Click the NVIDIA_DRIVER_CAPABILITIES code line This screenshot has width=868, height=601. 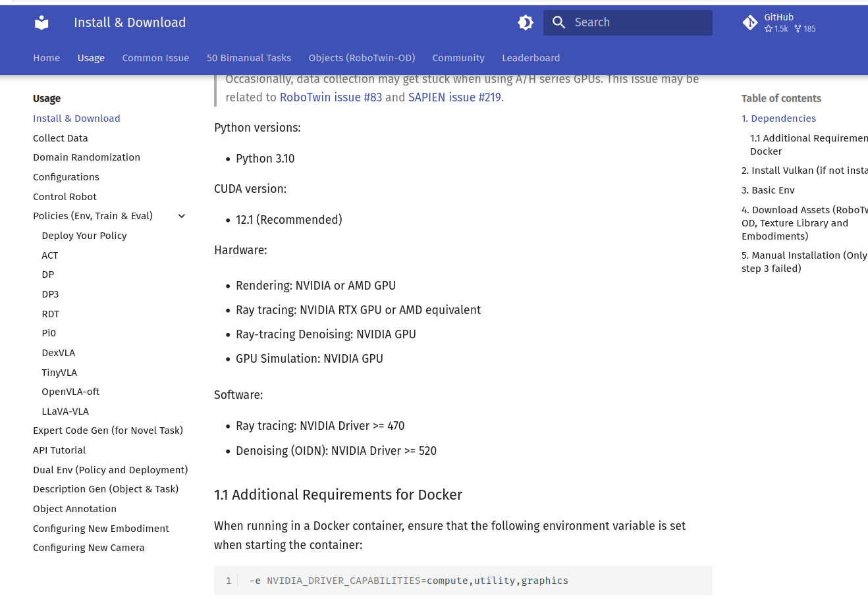[408, 581]
